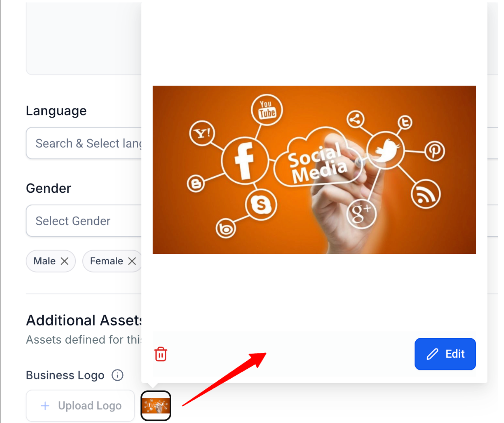This screenshot has height=423, width=504.
Task: Open the Search & Select language field
Action: coord(84,143)
